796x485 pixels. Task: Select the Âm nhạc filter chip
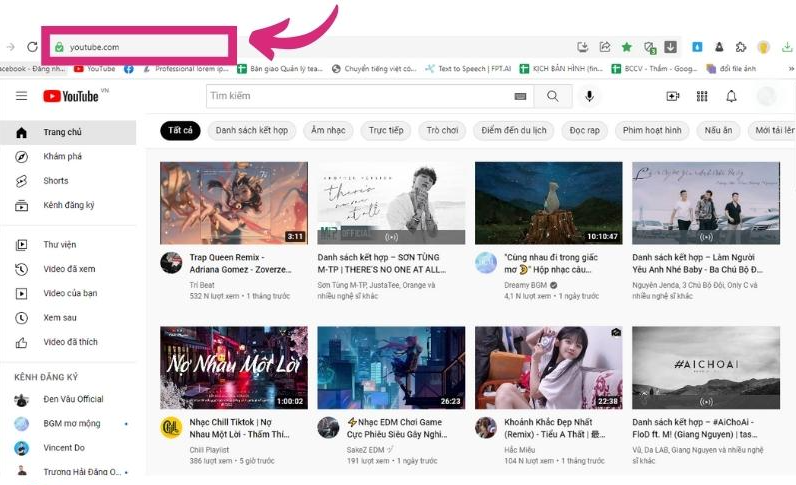pos(328,131)
